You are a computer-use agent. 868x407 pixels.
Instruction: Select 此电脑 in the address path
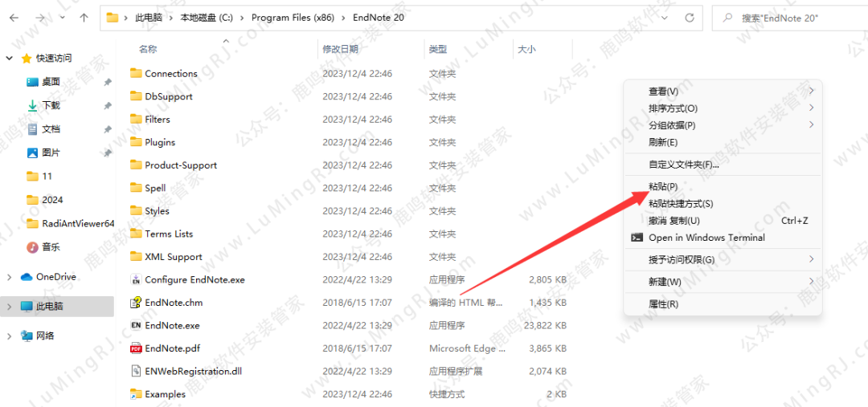(149, 18)
